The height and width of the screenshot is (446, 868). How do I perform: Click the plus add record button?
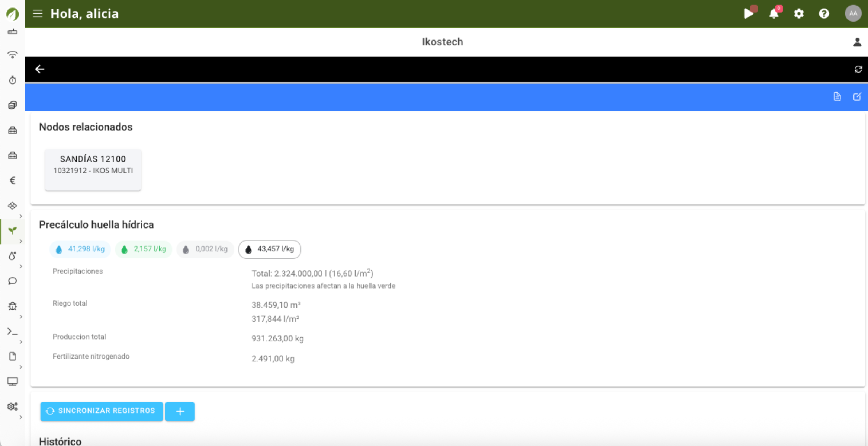pyautogui.click(x=180, y=411)
